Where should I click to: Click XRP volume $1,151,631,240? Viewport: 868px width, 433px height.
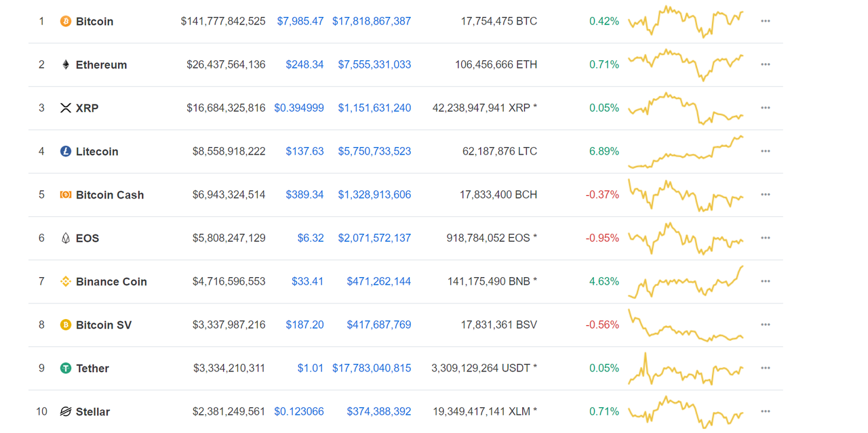[x=374, y=108]
